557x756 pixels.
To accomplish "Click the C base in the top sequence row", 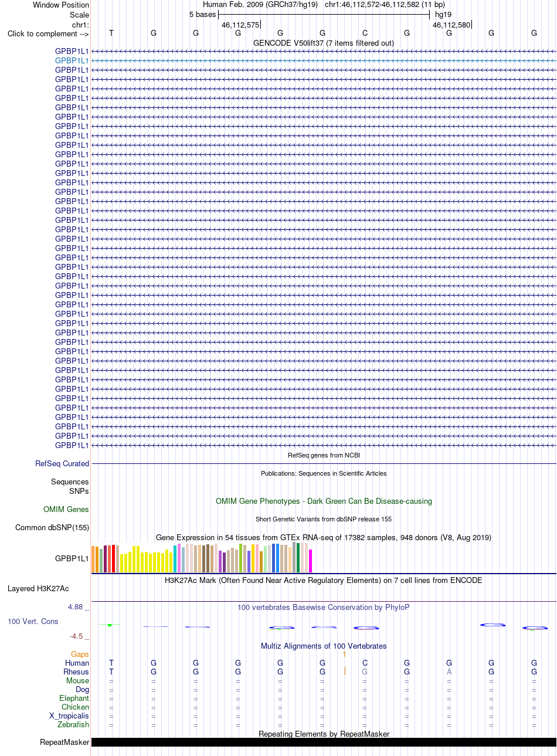I will tap(365, 33).
